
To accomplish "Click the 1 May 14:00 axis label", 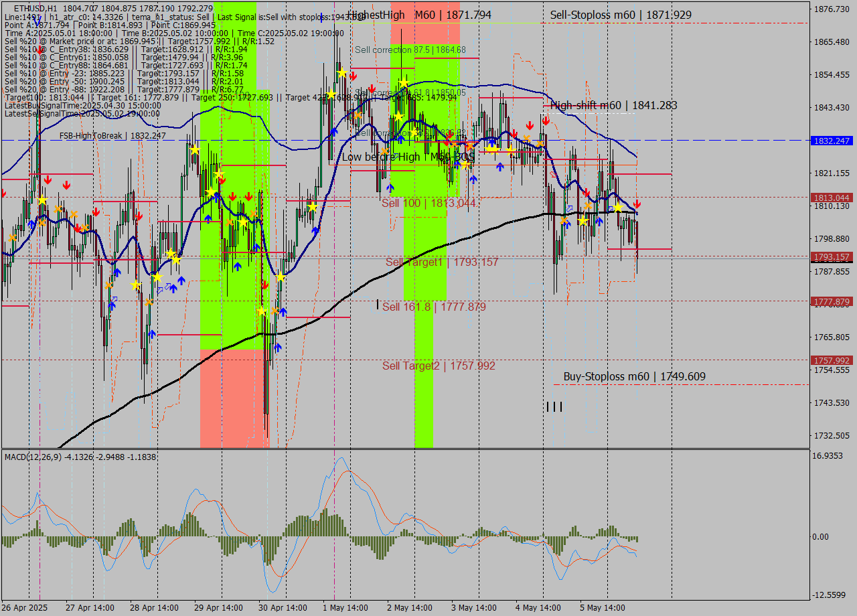I will (345, 607).
